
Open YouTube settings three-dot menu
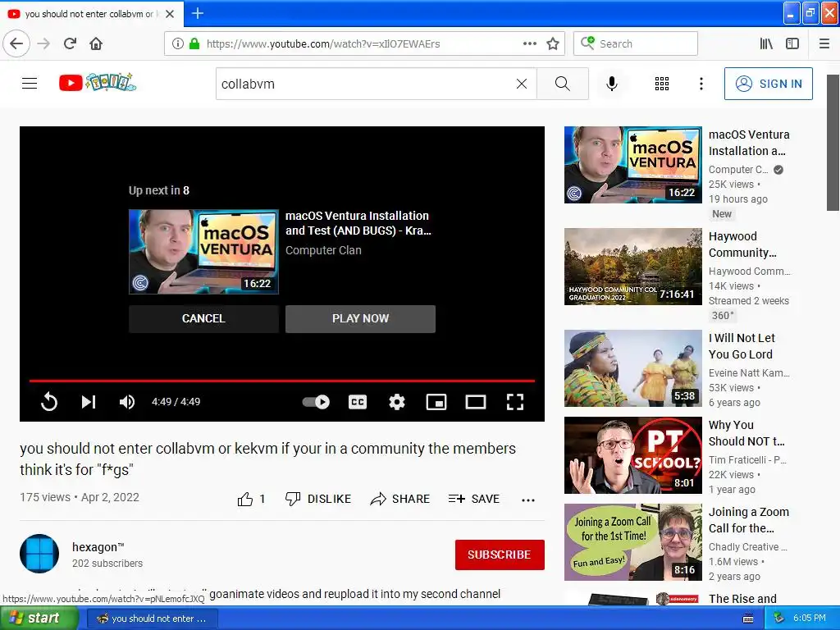point(701,84)
